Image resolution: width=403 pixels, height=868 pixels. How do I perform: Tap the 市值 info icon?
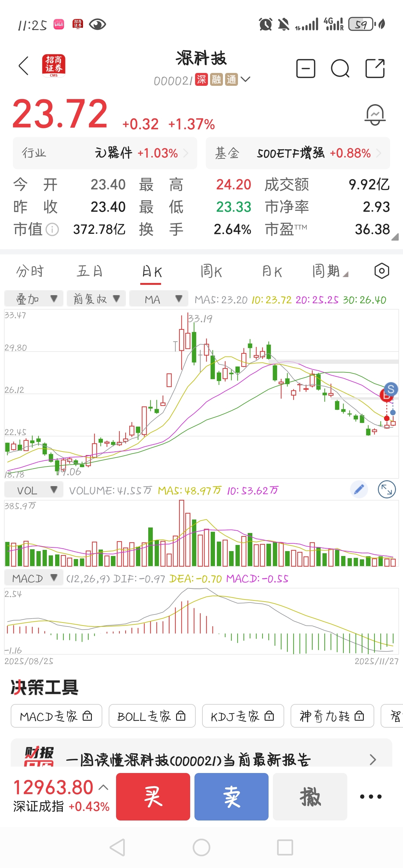52,230
